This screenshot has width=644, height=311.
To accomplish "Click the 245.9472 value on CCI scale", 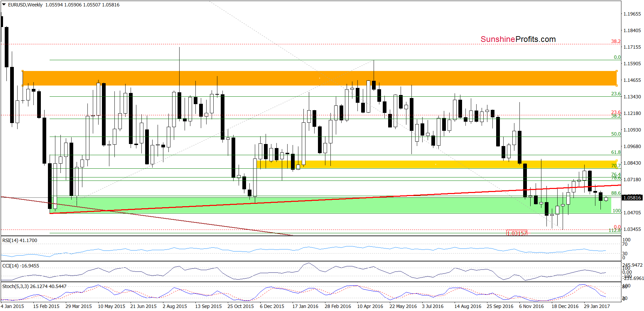I will [x=633, y=265].
